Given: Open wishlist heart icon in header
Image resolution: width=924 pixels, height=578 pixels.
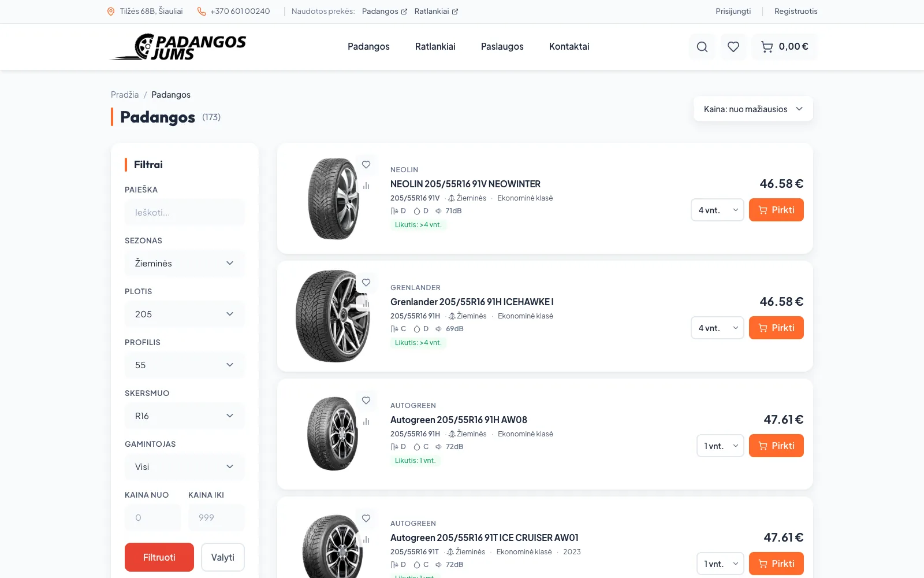Looking at the screenshot, I should [x=733, y=47].
